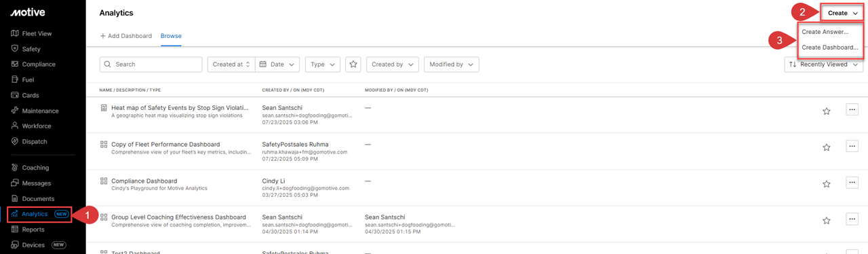Viewport: 868px width, 254px height.
Task: Click dashboard icon for Group Level Coaching
Action: (104, 217)
